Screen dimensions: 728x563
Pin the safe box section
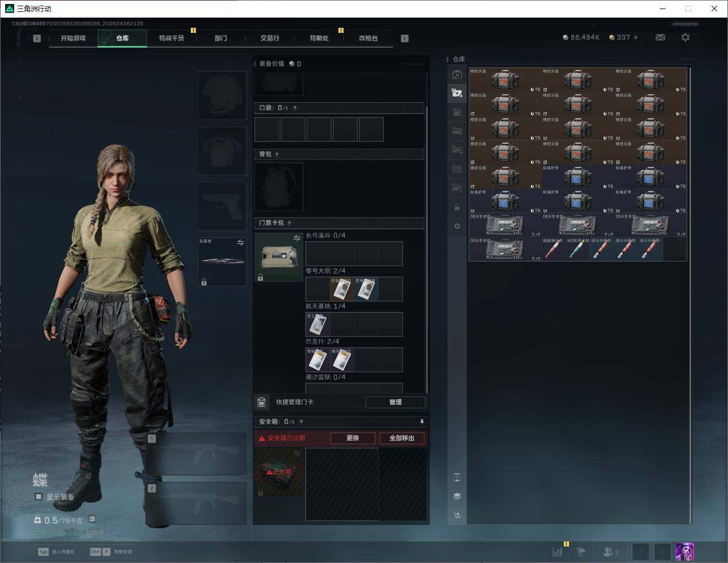pyautogui.click(x=422, y=422)
